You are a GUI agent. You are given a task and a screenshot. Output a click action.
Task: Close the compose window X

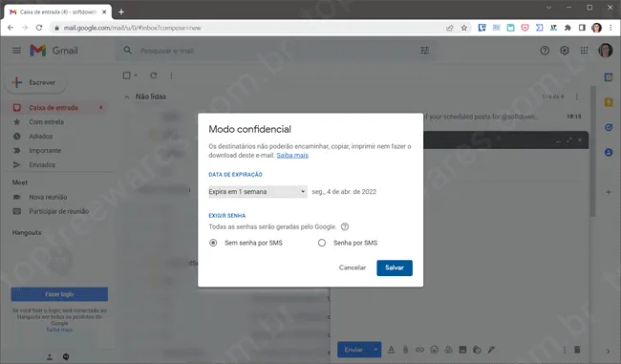[x=580, y=140]
